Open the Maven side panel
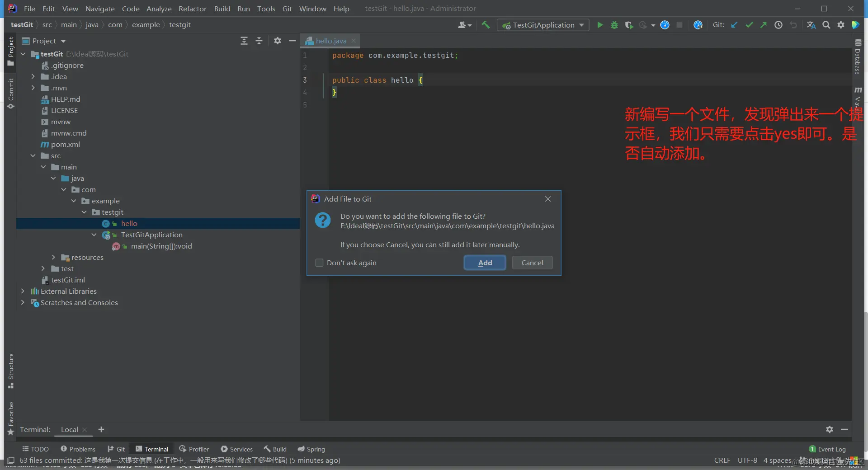 tap(858, 99)
